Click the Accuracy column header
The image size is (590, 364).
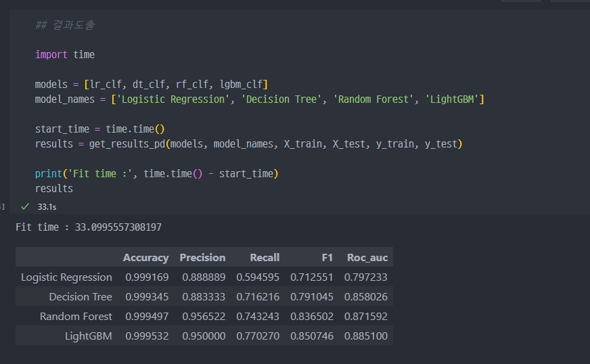(145, 258)
